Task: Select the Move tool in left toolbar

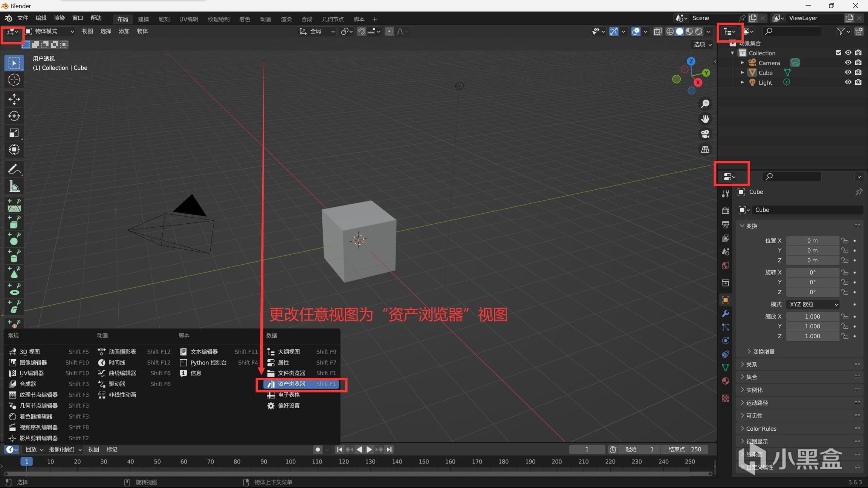Action: point(14,99)
